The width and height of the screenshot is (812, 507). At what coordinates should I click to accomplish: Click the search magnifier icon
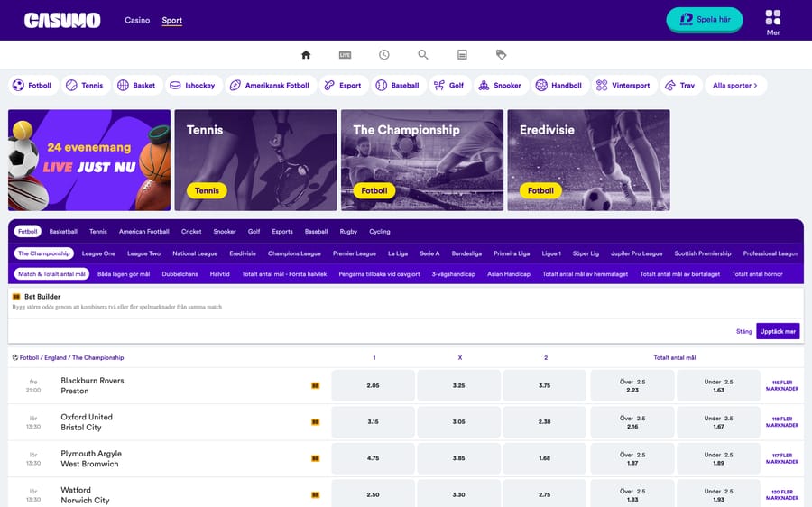coord(423,55)
